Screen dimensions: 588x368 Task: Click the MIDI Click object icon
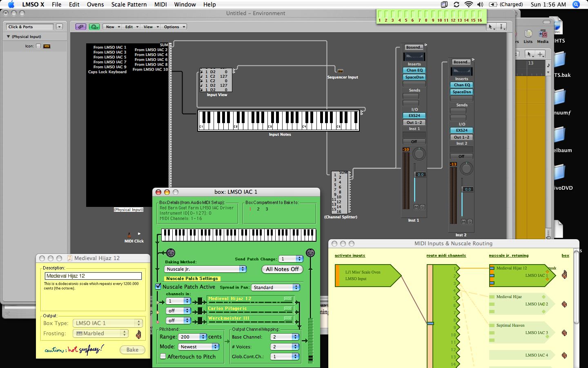pyautogui.click(x=129, y=235)
